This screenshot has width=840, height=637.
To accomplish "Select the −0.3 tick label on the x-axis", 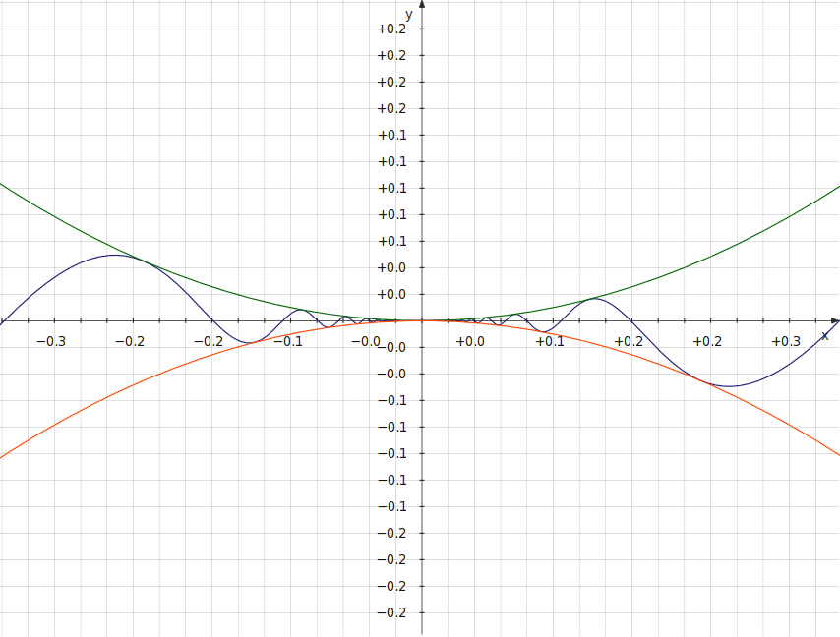I will click(x=51, y=341).
